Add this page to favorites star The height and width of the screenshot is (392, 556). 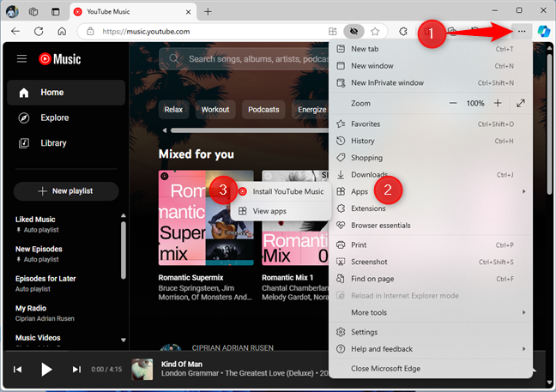click(375, 32)
